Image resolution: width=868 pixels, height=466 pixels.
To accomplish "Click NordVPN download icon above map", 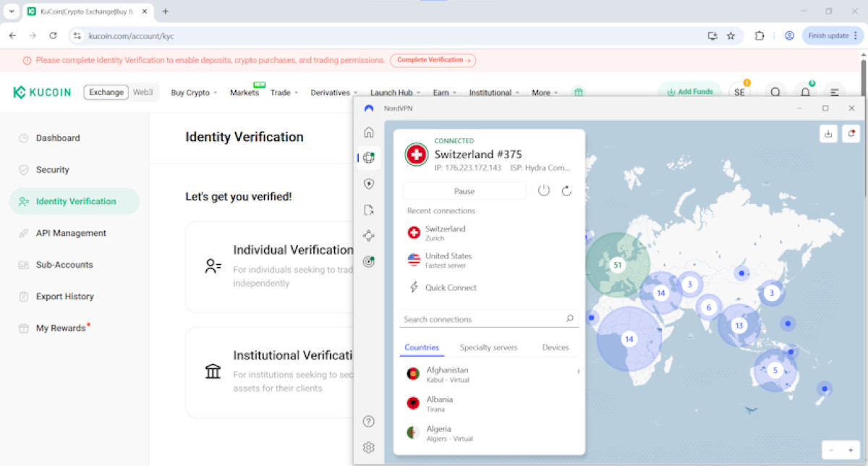I will pos(828,133).
